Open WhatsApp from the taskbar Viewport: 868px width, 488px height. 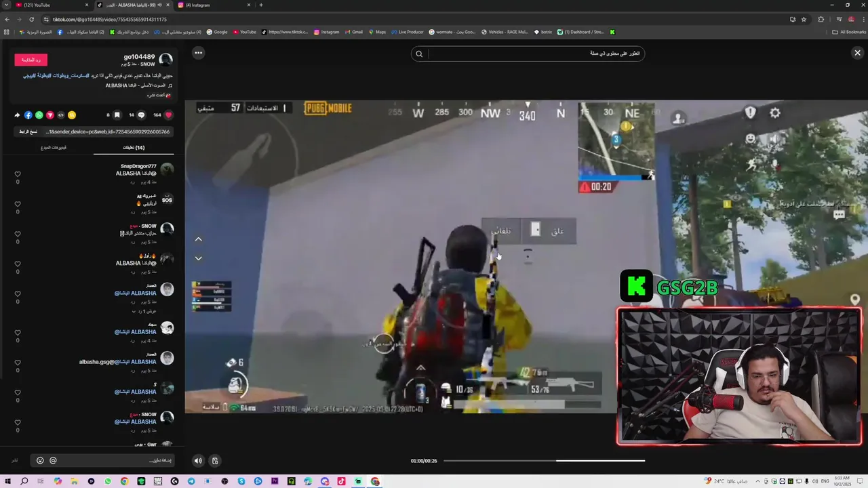[108, 481]
